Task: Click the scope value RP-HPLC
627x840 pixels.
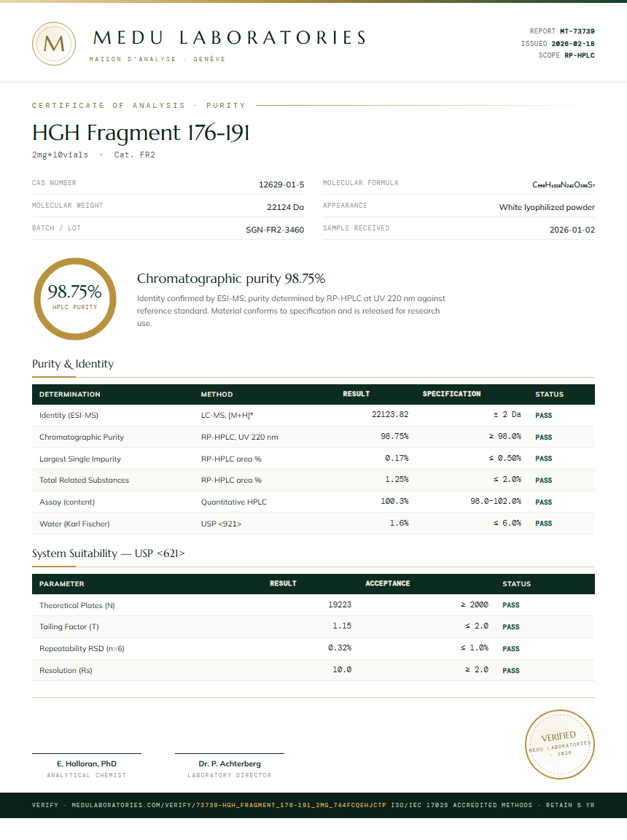Action: click(x=580, y=55)
